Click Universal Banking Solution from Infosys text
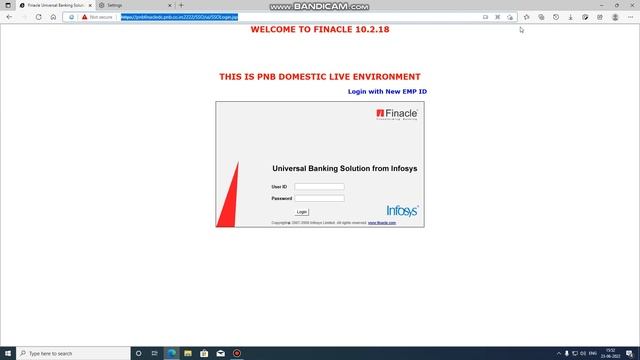 click(x=344, y=169)
